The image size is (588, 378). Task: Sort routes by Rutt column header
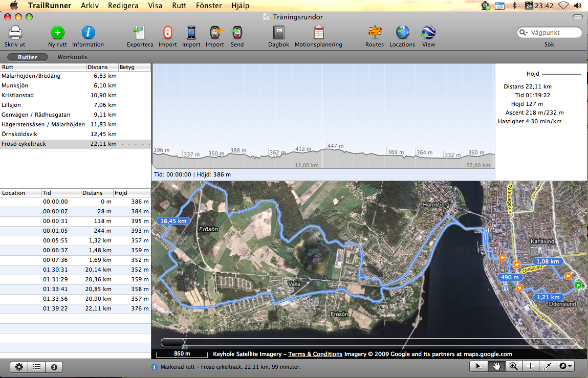click(43, 67)
